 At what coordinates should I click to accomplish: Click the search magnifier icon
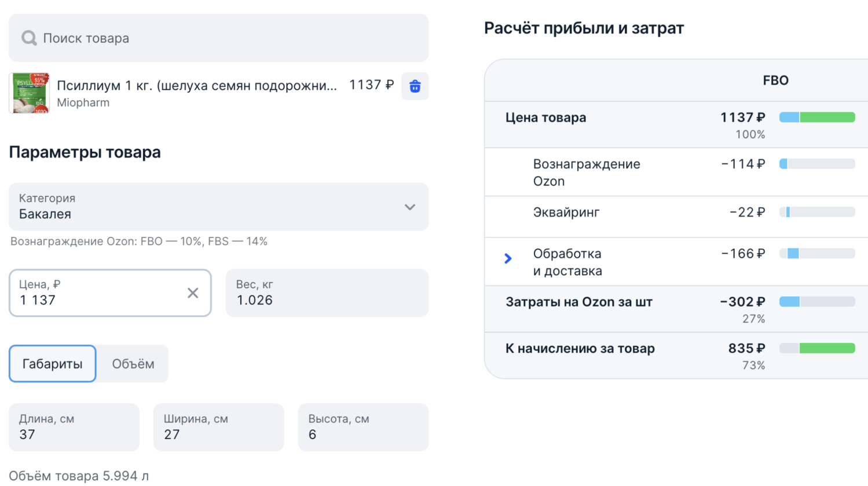point(29,38)
